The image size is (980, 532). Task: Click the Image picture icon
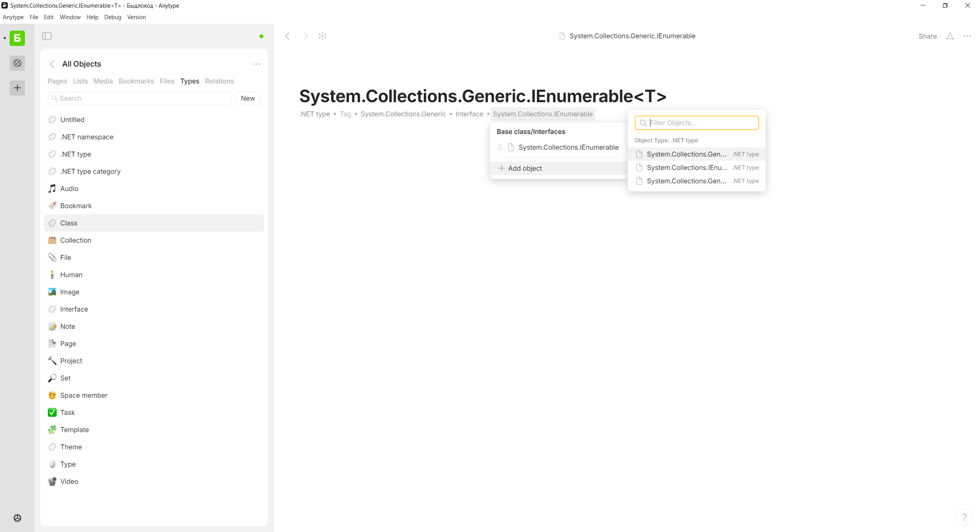tap(52, 292)
